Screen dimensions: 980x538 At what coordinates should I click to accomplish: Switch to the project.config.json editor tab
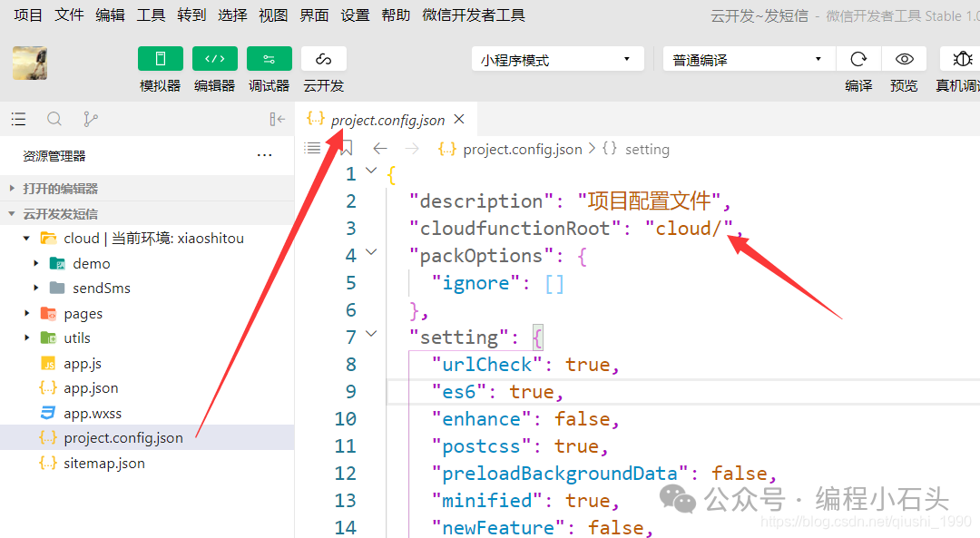(387, 120)
